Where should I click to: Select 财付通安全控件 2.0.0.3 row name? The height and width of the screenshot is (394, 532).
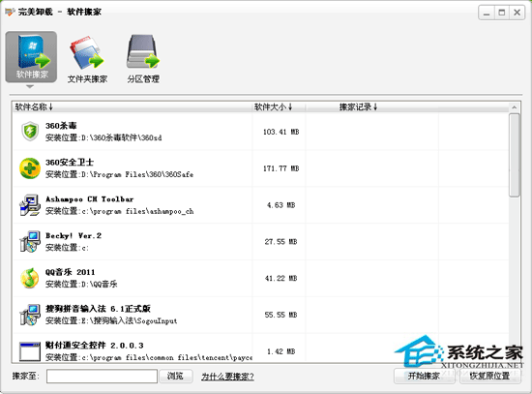click(x=95, y=346)
